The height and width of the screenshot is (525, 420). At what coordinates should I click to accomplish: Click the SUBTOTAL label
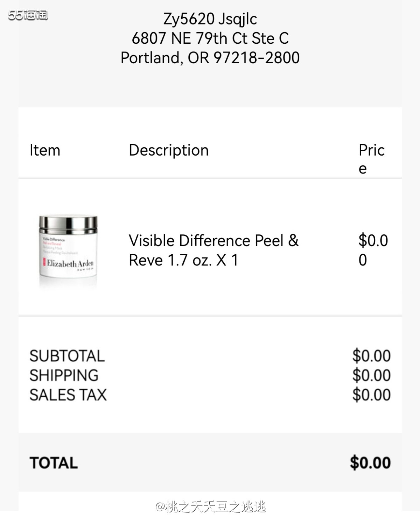(x=67, y=356)
